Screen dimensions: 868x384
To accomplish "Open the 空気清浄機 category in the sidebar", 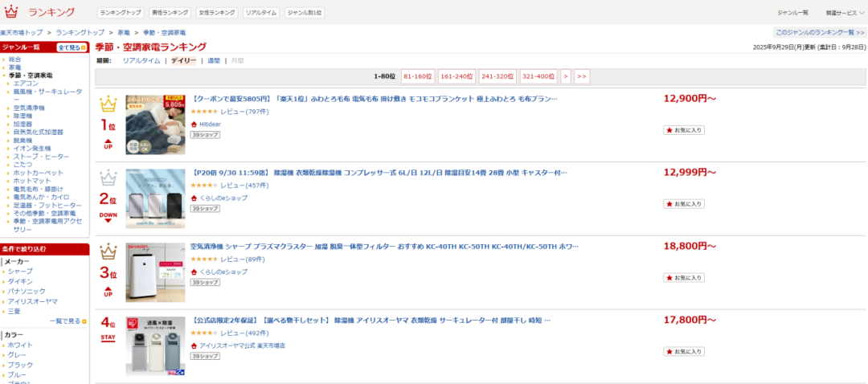I will coord(29,108).
